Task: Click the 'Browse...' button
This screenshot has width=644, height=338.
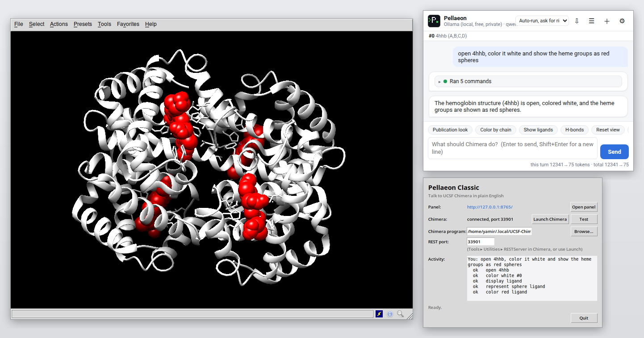Action: click(x=584, y=232)
